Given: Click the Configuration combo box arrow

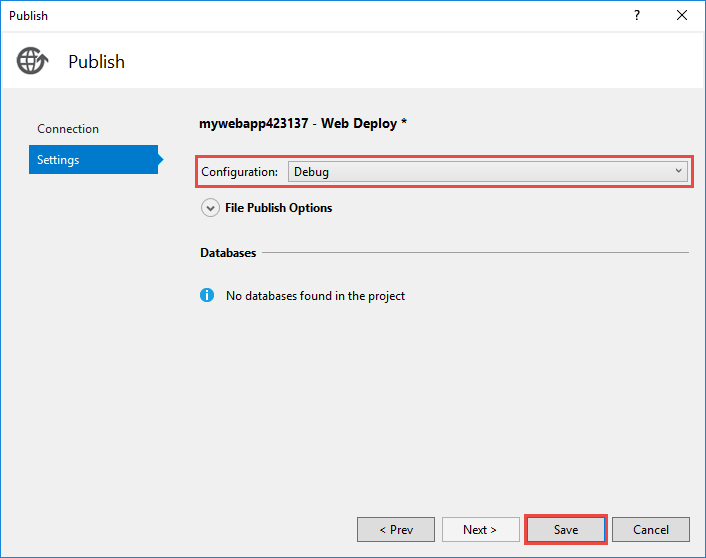Looking at the screenshot, I should [679, 172].
